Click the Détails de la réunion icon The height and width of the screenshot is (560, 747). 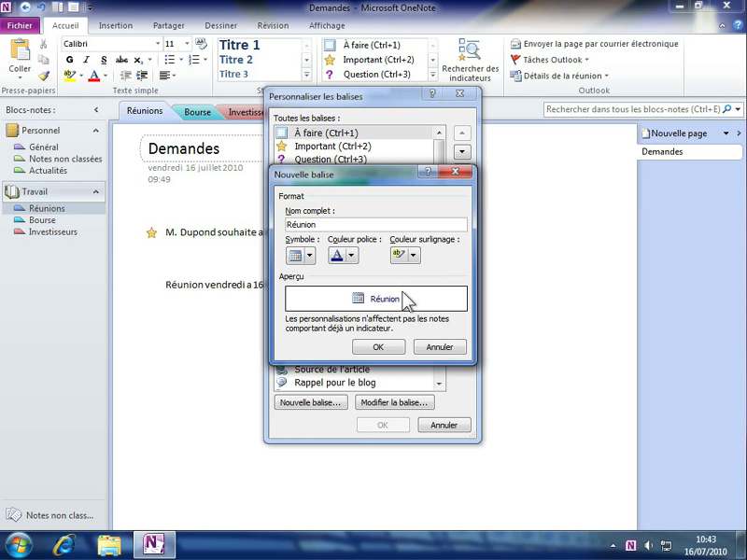pos(515,76)
